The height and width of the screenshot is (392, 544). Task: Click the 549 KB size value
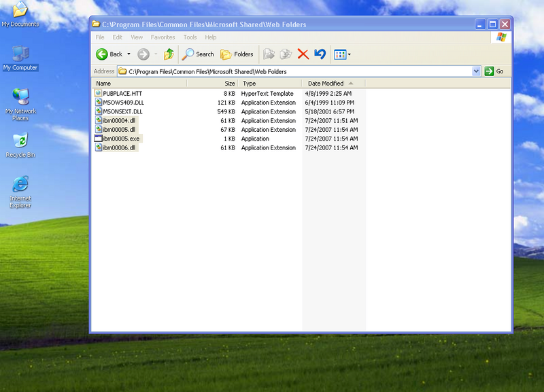226,111
